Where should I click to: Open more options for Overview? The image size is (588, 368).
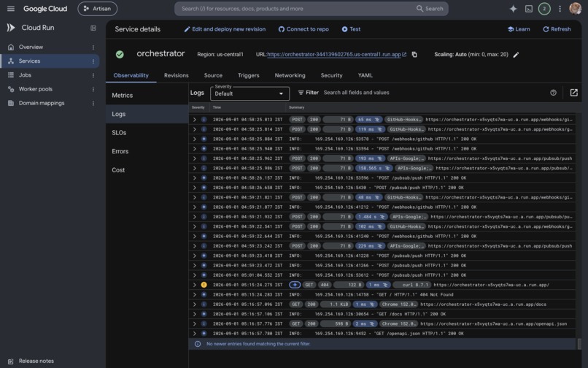(x=93, y=47)
